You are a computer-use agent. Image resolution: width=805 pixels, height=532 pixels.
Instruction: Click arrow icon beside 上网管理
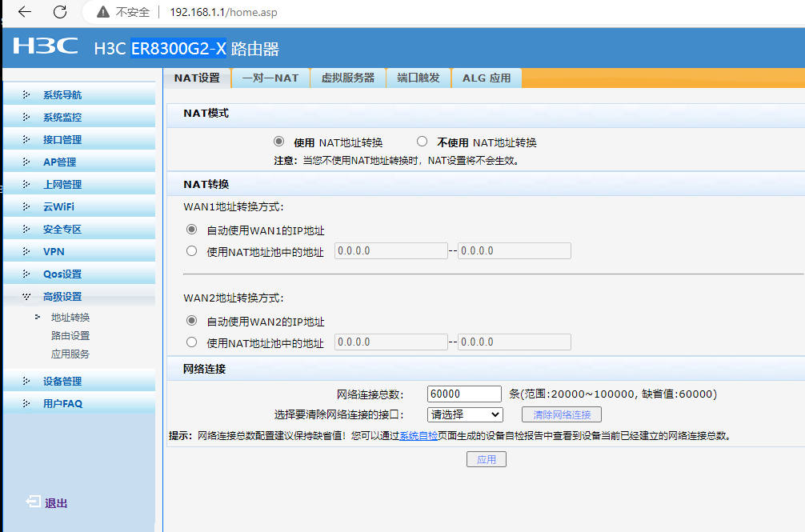(26, 184)
